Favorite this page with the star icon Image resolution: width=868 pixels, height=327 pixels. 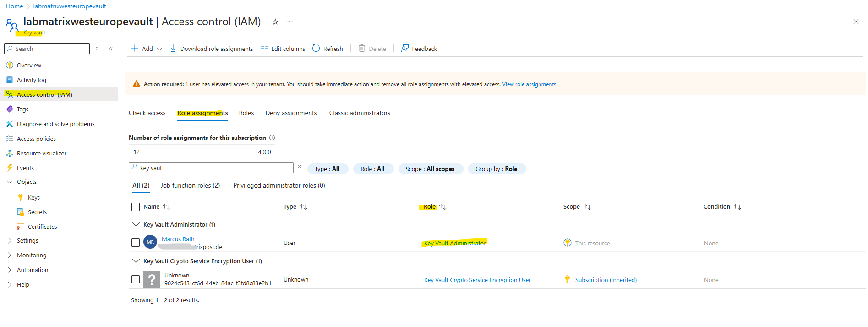(275, 22)
